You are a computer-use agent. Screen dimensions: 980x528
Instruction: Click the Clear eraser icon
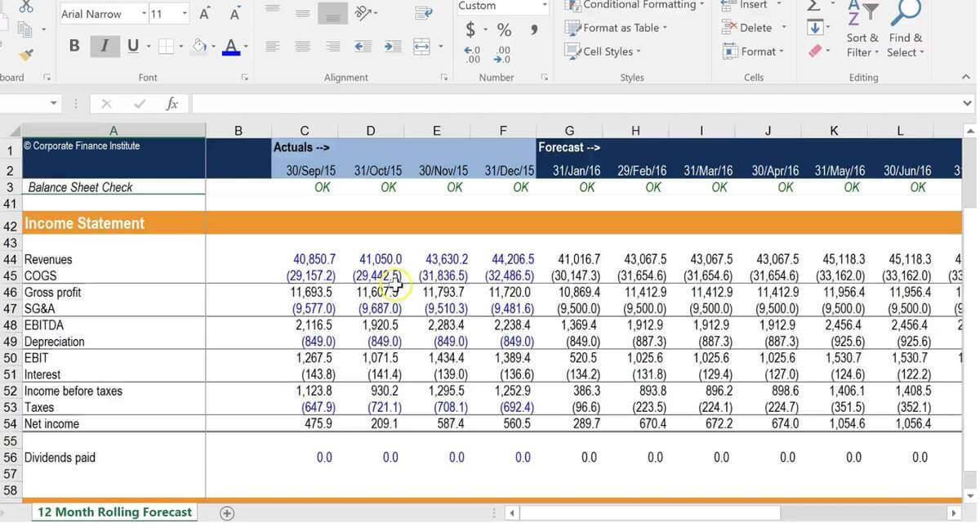(x=814, y=51)
